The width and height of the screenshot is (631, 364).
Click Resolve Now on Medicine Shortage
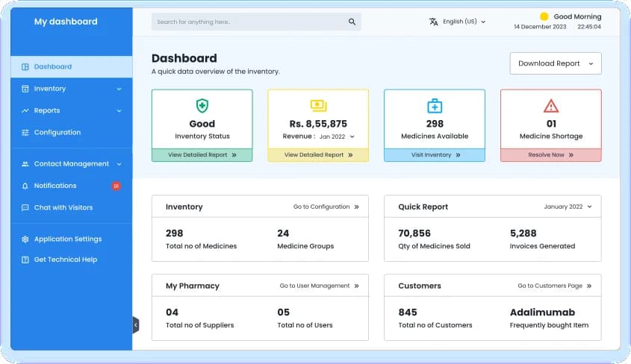[550, 155]
